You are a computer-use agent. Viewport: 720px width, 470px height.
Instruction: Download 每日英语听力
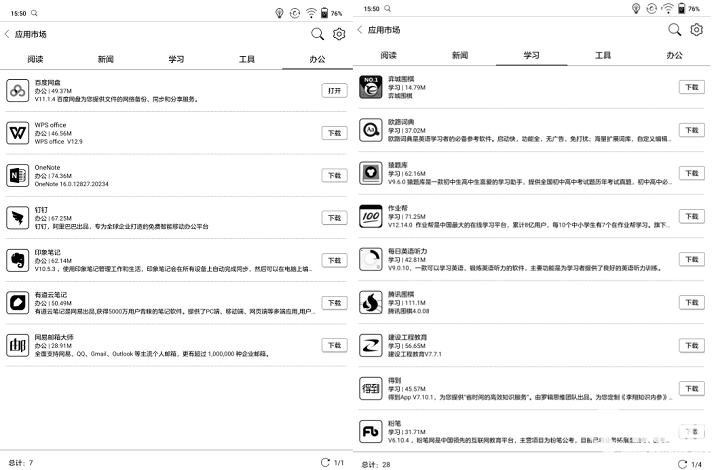pyautogui.click(x=692, y=259)
